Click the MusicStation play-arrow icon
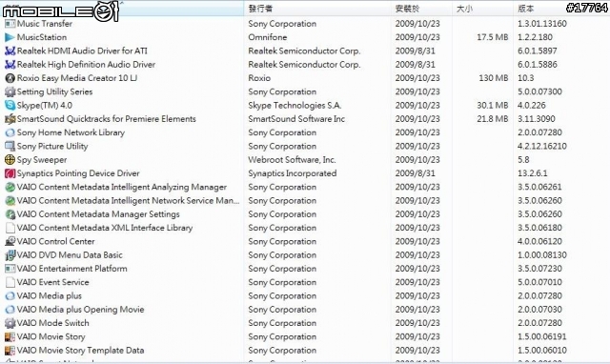The height and width of the screenshot is (364, 610). (10, 37)
